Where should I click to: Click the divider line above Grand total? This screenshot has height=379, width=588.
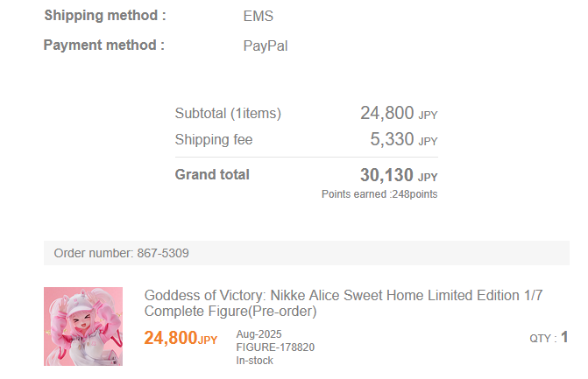pyautogui.click(x=307, y=158)
